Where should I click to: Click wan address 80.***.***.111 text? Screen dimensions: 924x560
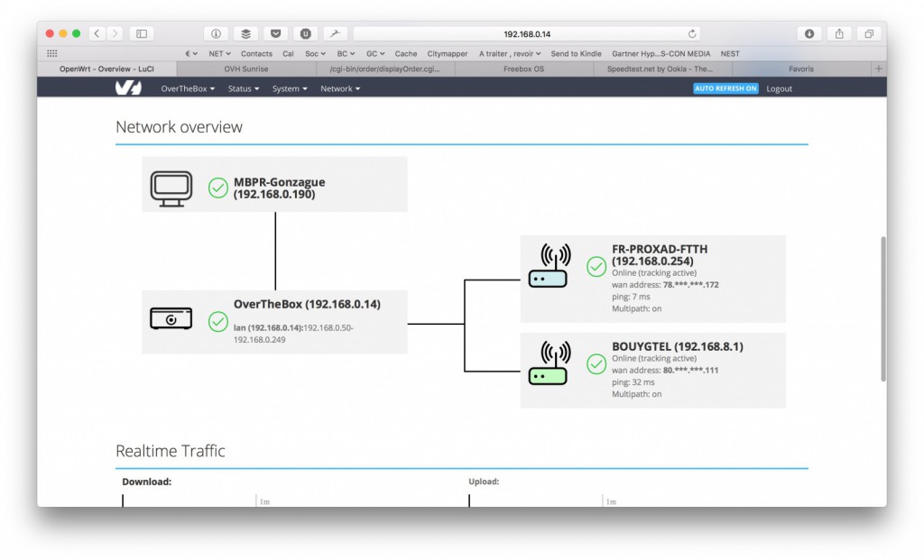[665, 370]
